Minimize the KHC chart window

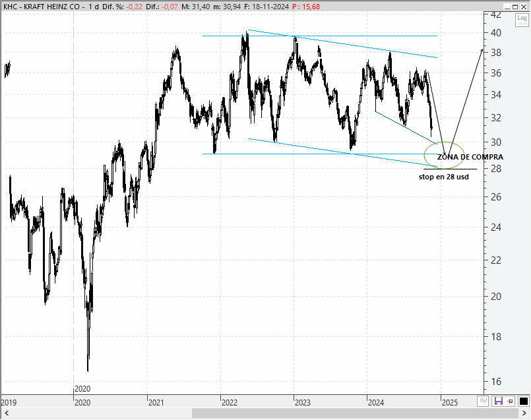point(507,7)
